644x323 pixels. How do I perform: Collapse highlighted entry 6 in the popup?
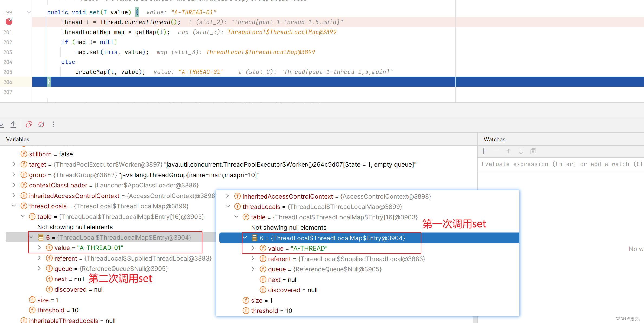(x=245, y=238)
